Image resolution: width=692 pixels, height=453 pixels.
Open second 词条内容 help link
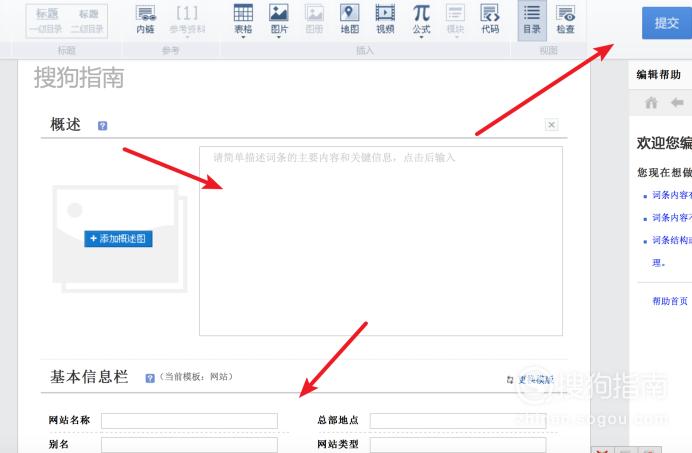click(x=672, y=217)
